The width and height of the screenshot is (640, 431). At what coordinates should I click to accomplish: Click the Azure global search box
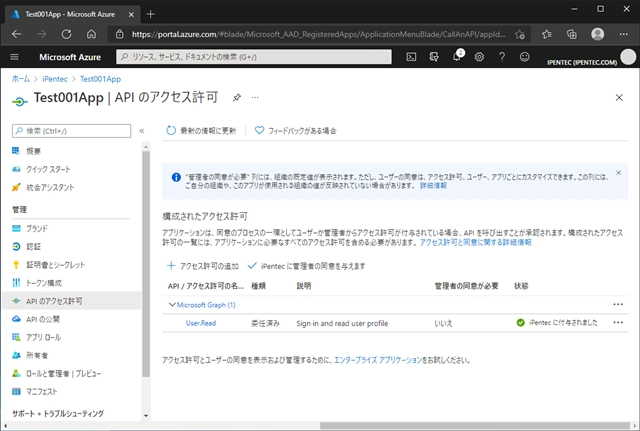tap(254, 57)
